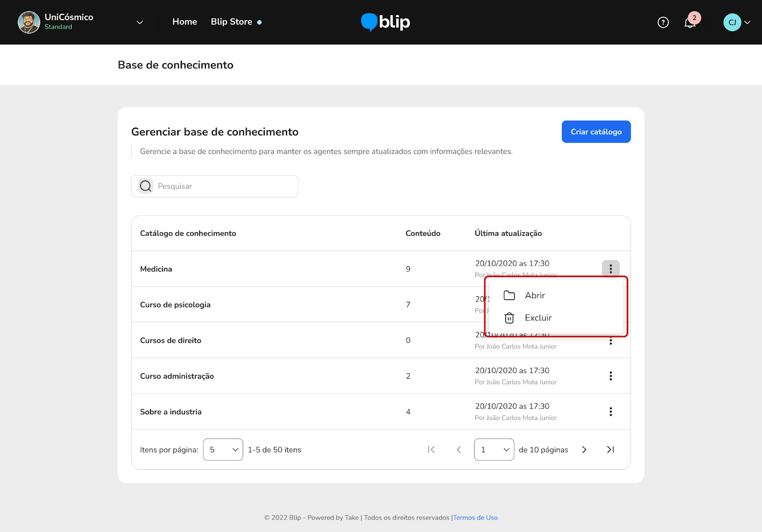Expand the UniCósmico account switcher chevron
This screenshot has height=532, width=762.
tap(140, 22)
